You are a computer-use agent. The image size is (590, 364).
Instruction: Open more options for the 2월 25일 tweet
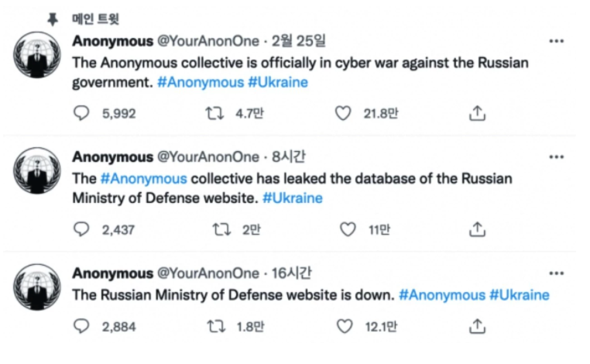point(556,40)
